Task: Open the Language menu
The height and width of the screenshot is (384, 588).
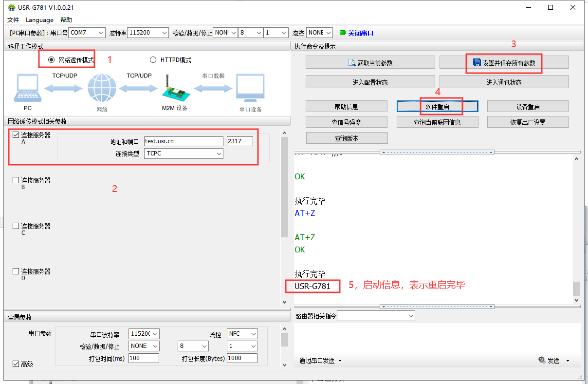Action: [39, 20]
